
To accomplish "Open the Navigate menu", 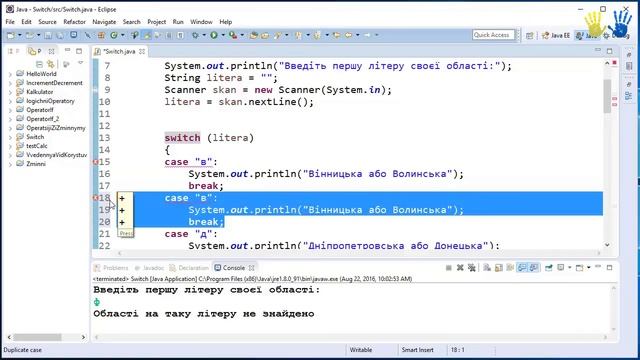I will tap(104, 22).
